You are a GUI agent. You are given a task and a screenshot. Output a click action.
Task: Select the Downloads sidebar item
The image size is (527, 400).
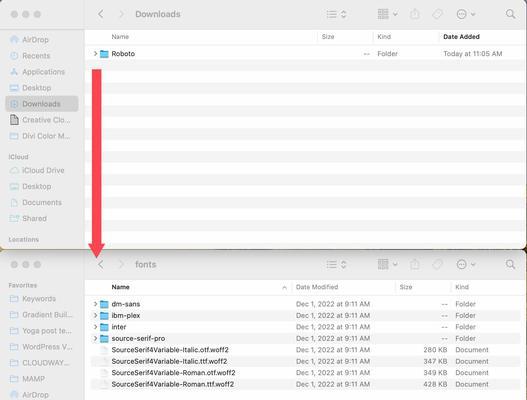coord(42,104)
